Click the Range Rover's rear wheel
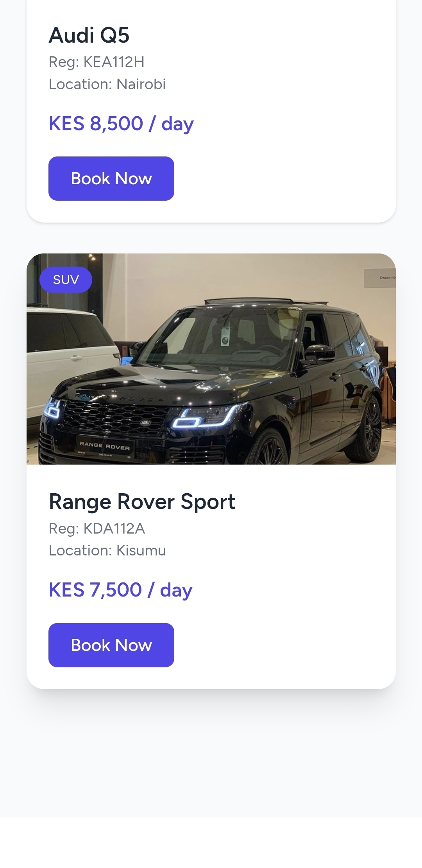Screen dimensions: 422x868 click(x=368, y=428)
